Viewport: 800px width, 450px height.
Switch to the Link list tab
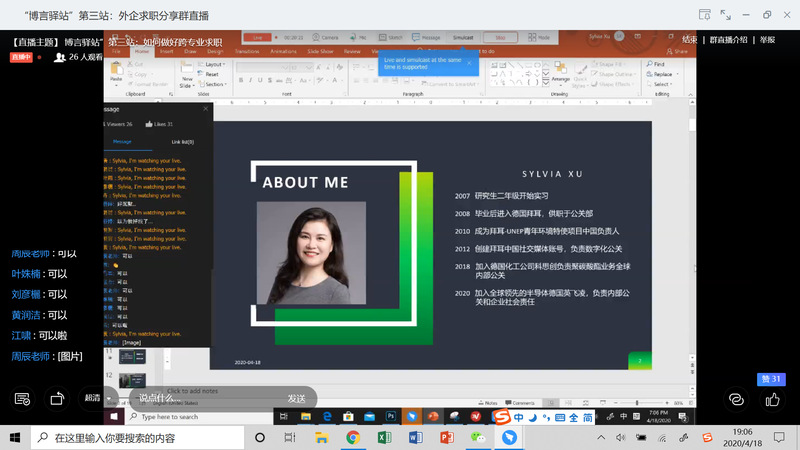tap(183, 142)
